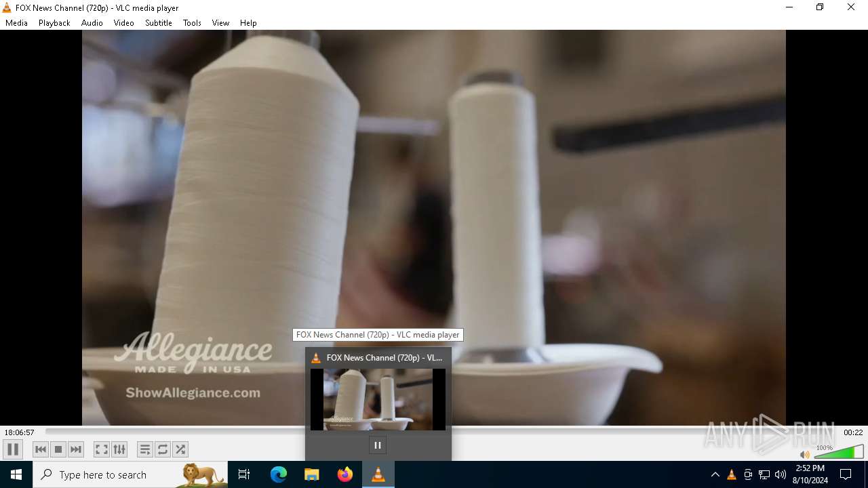868x488 pixels.
Task: Select the VLC taskbar preview thumbnail
Action: [x=378, y=399]
